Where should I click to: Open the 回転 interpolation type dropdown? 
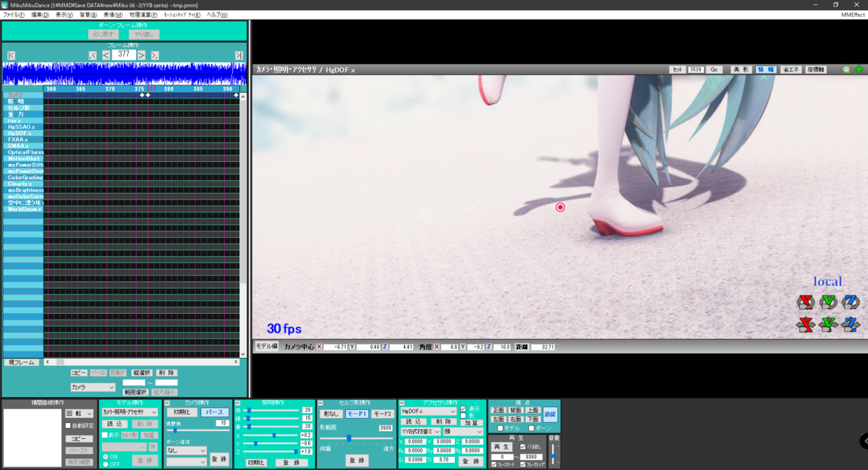coord(80,414)
